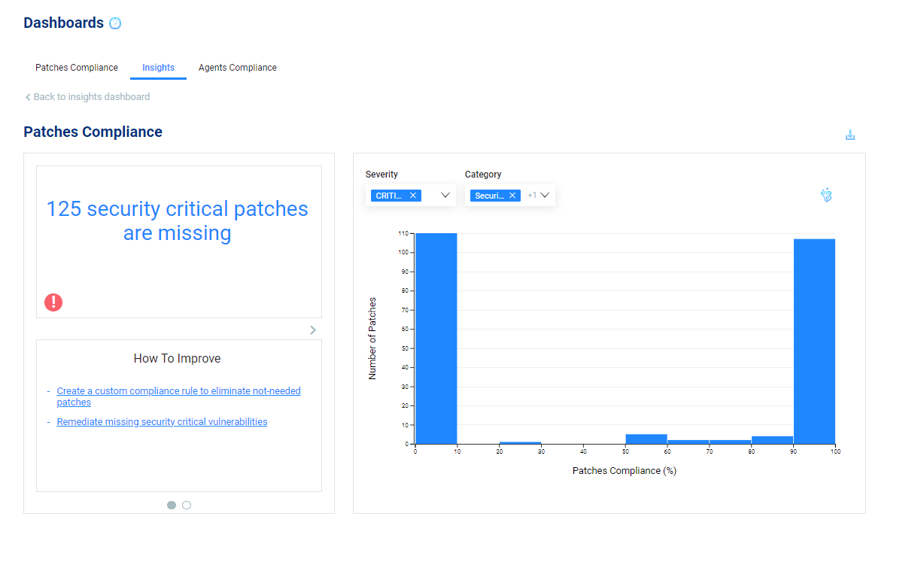Click the red exclamation alert icon
The width and height of the screenshot is (924, 571).
(x=53, y=302)
